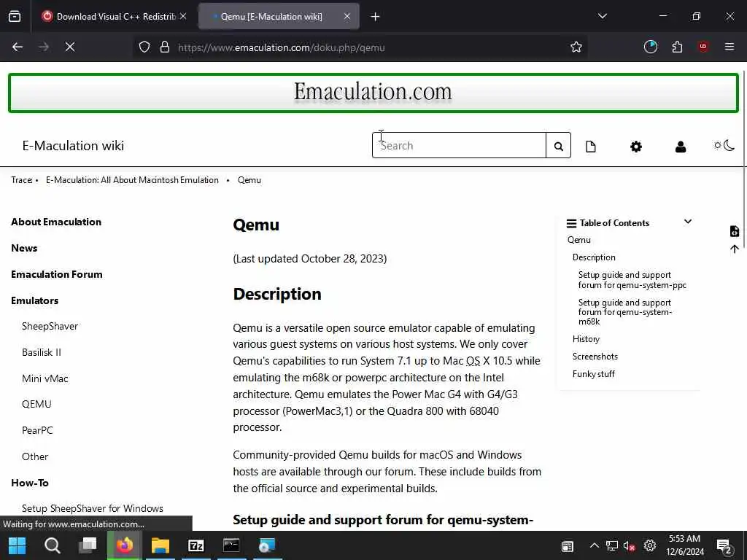Click the muted volume tray icon

point(629,545)
